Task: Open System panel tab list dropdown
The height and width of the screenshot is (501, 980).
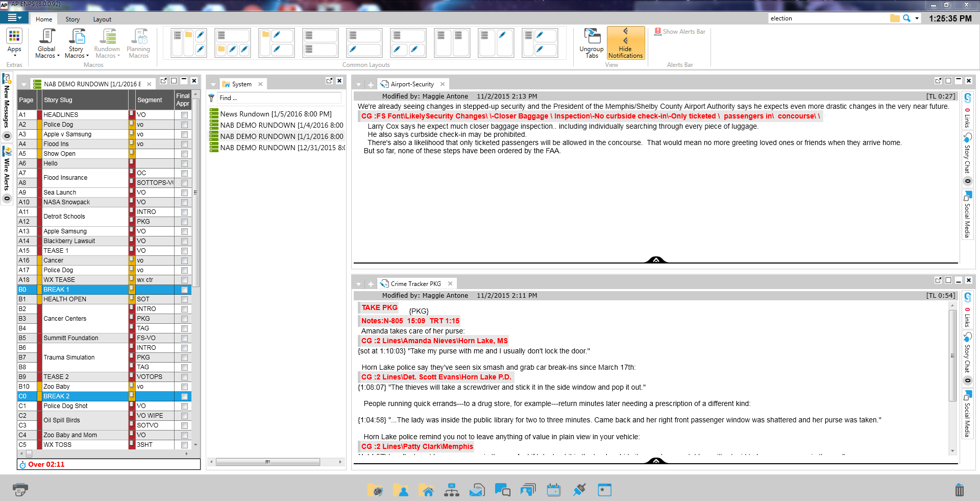Action: pos(213,85)
